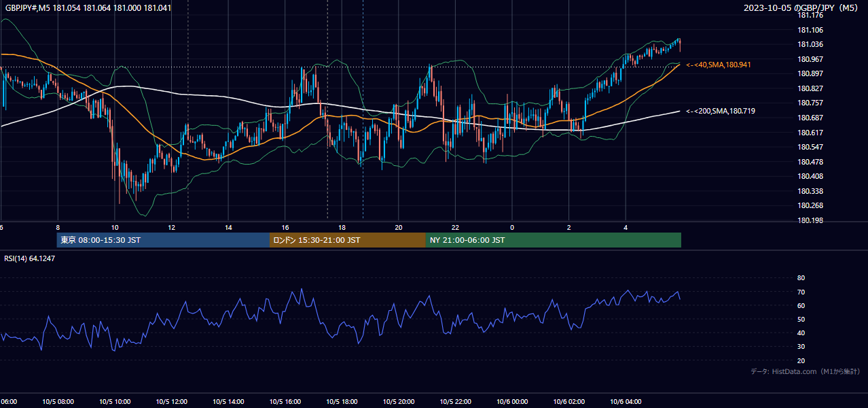Viewport: 868px width, 408px height.
Task: Click price axis value 180.897
Action: point(810,73)
